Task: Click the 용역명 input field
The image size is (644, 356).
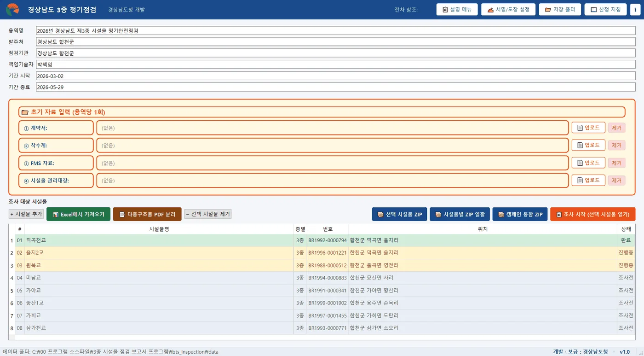Action: pos(336,31)
